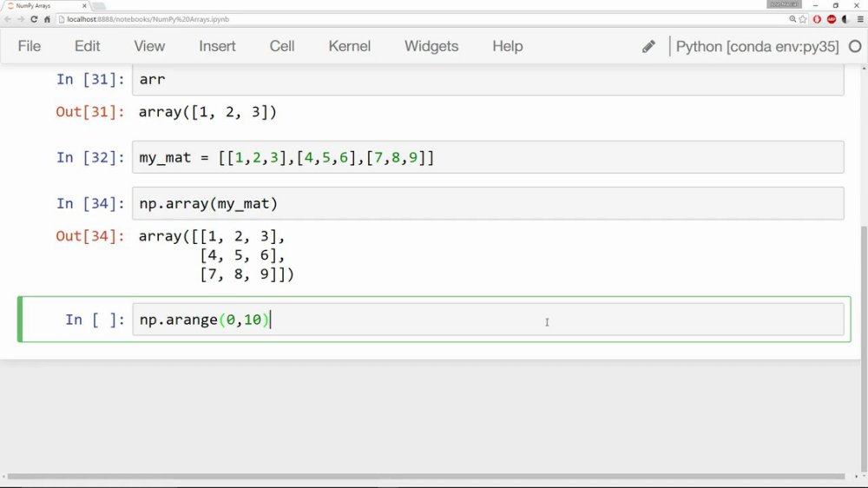Open the Kernel menu
Image resolution: width=868 pixels, height=488 pixels.
point(349,46)
